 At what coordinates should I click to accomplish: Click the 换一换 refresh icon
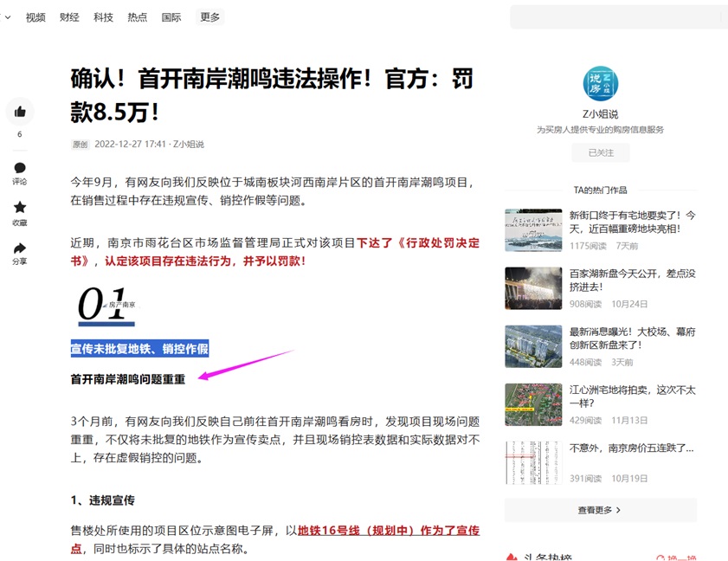point(661,558)
